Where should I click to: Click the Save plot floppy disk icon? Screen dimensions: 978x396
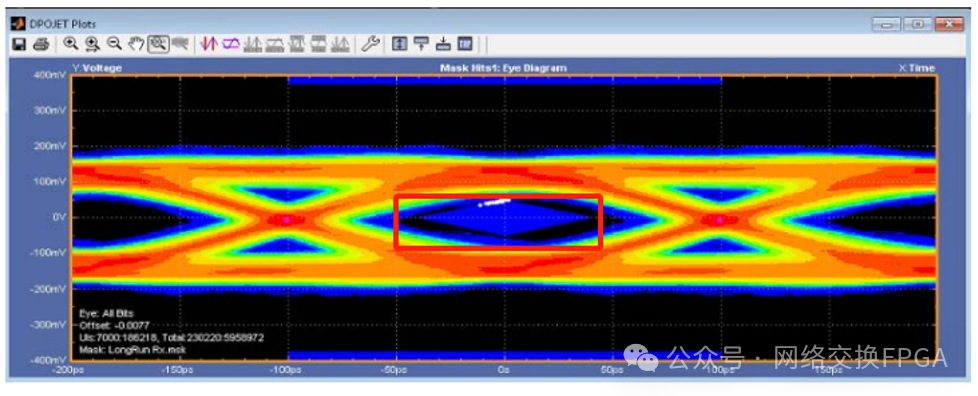pyautogui.click(x=19, y=44)
